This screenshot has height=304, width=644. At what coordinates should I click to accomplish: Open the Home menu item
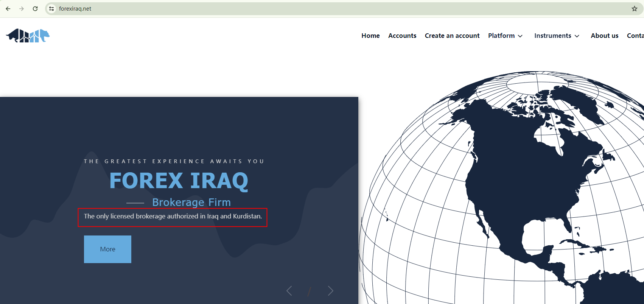pos(370,36)
